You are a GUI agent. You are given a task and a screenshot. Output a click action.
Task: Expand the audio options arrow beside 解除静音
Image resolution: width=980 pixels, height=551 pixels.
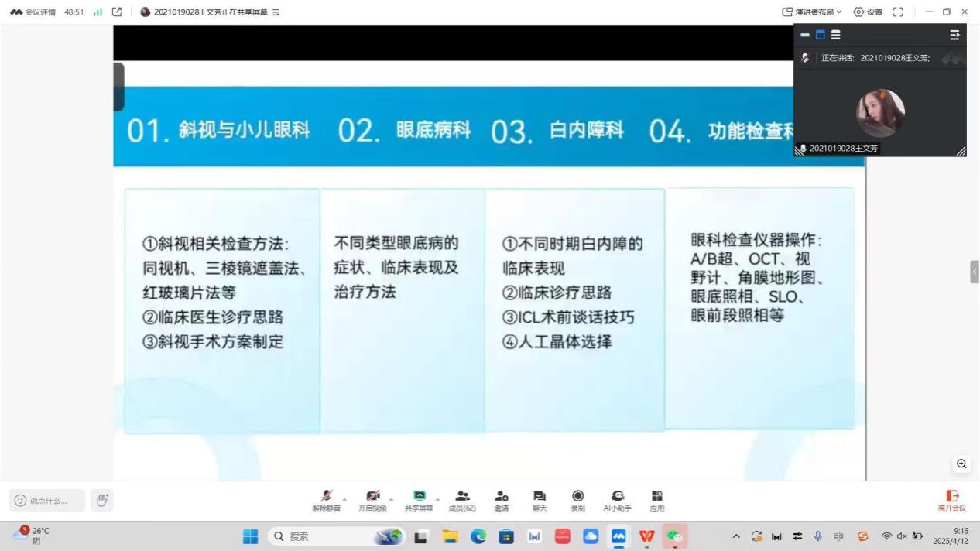(x=344, y=496)
